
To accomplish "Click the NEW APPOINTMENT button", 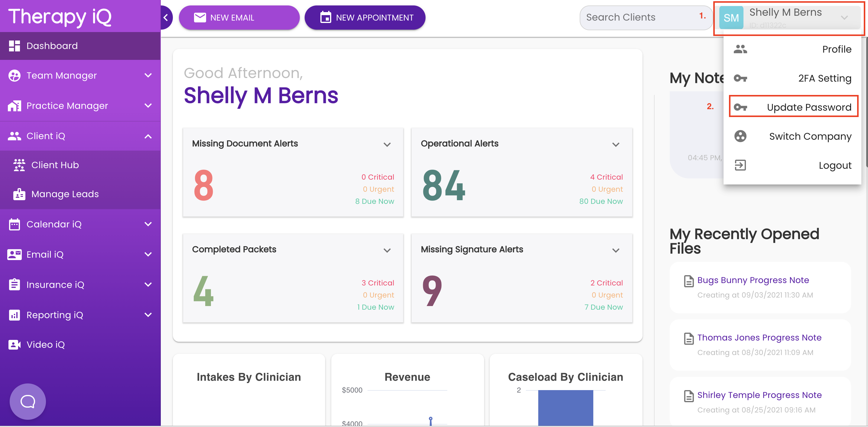I will [364, 18].
